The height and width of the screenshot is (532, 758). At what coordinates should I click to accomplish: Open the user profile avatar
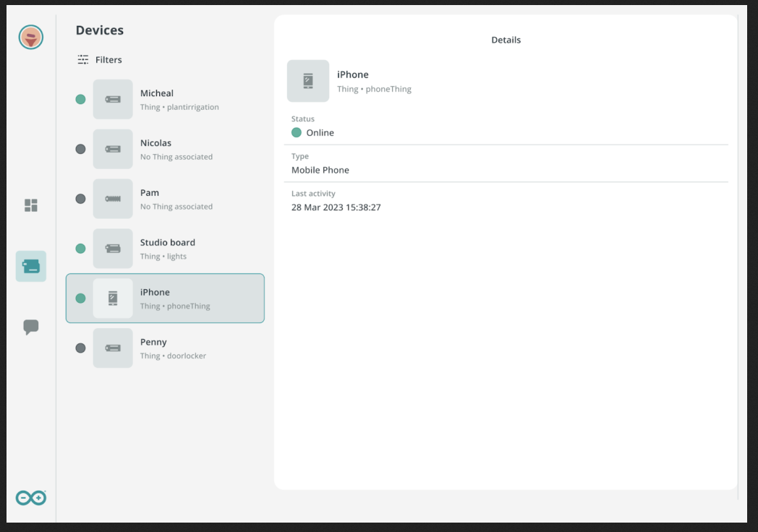[x=31, y=37]
